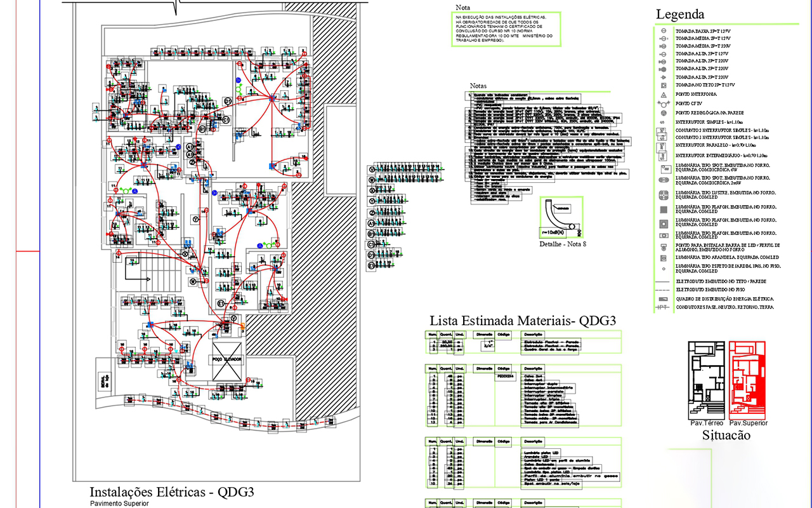Click 'Tomada para Ar Condicionado' material row
812x508 pixels.
pos(551,422)
